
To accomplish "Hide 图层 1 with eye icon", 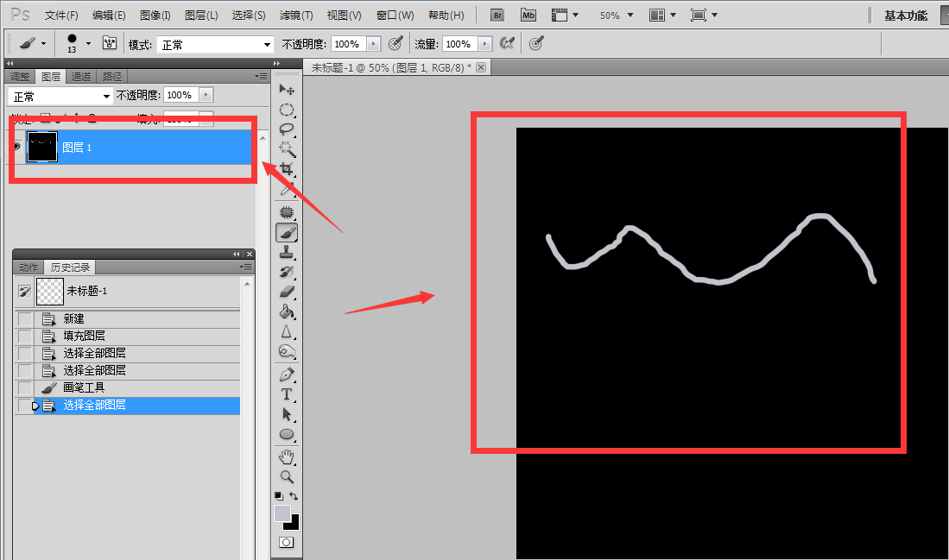I will [x=16, y=147].
